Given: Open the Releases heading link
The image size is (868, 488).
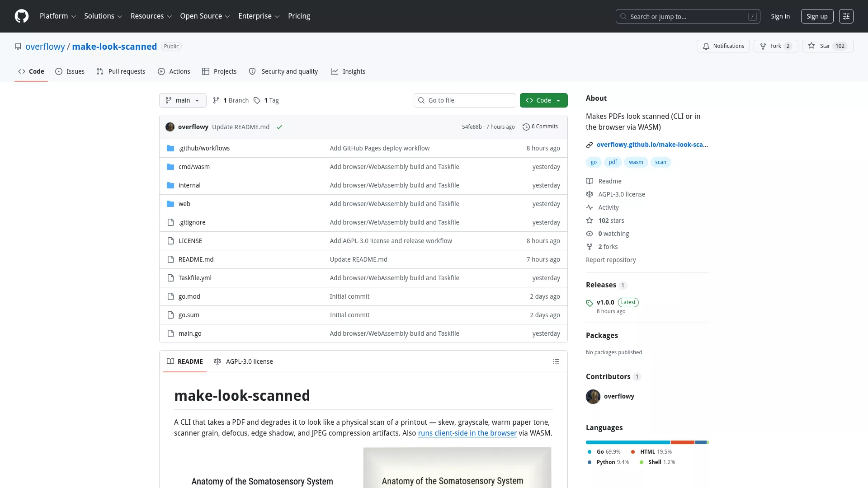Looking at the screenshot, I should 601,285.
